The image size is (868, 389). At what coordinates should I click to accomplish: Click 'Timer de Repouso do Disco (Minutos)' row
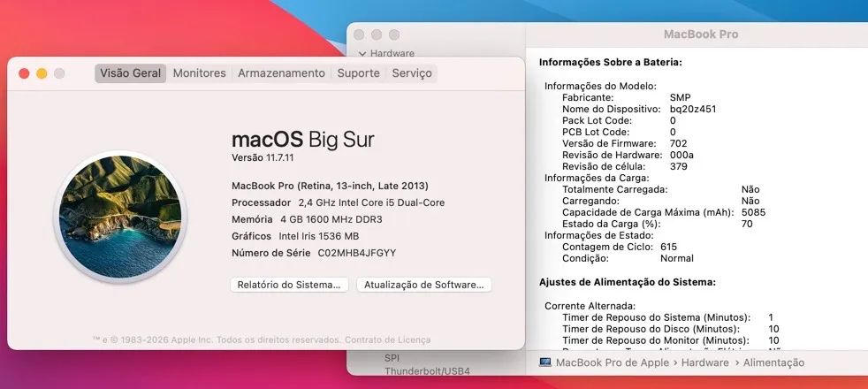670,329
